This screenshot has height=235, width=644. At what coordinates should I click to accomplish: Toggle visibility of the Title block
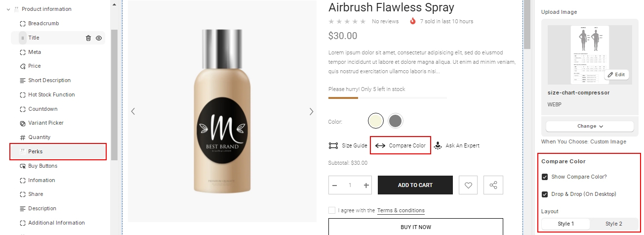point(99,38)
